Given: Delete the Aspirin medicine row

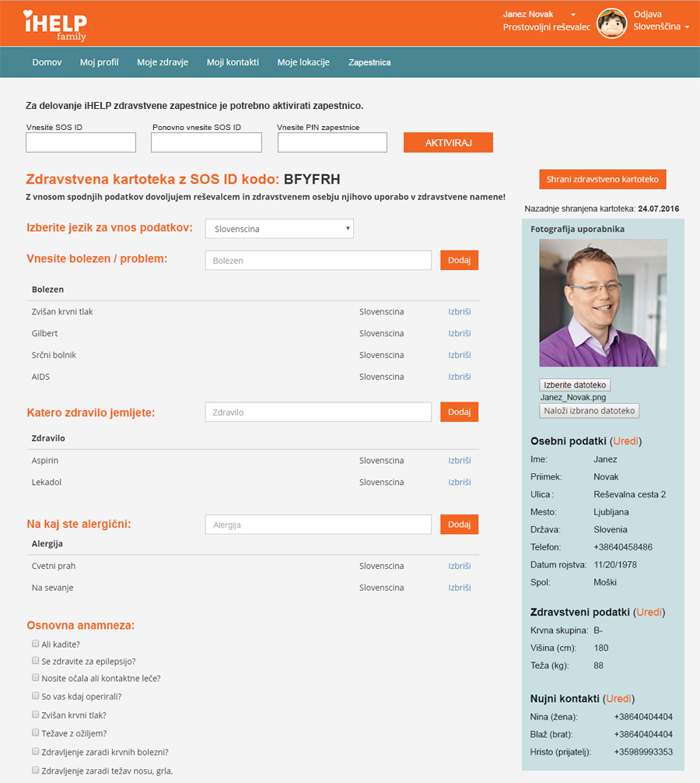Looking at the screenshot, I should coord(460,461).
